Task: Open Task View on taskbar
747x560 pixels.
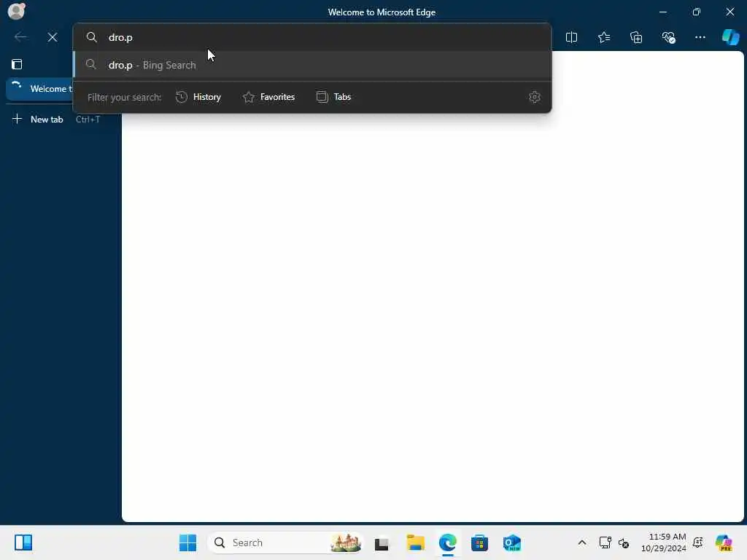Action: coord(382,542)
